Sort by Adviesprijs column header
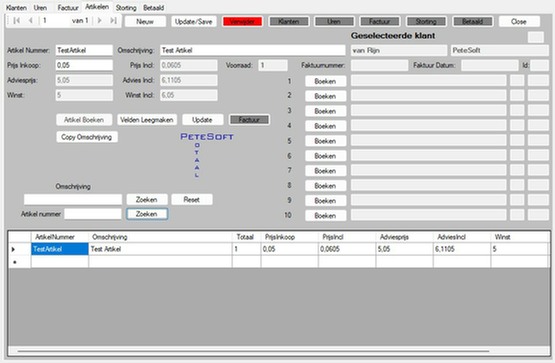The image size is (555, 363). tap(404, 237)
